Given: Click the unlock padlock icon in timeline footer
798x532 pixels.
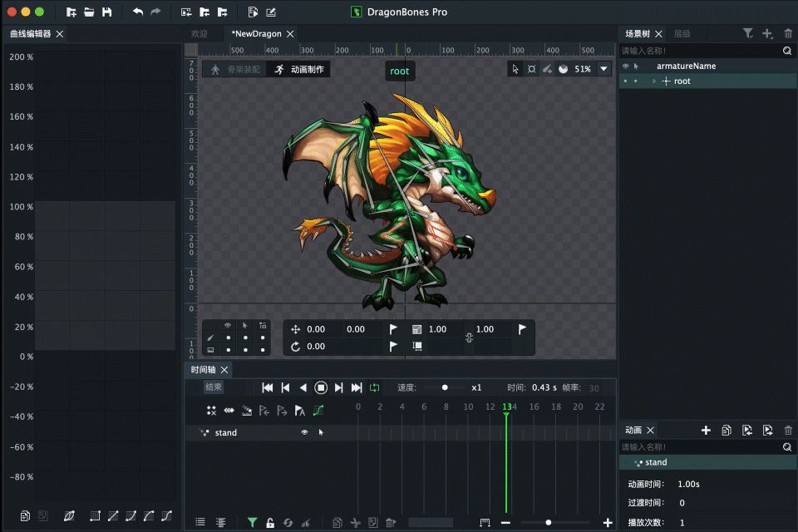Looking at the screenshot, I should [x=270, y=523].
